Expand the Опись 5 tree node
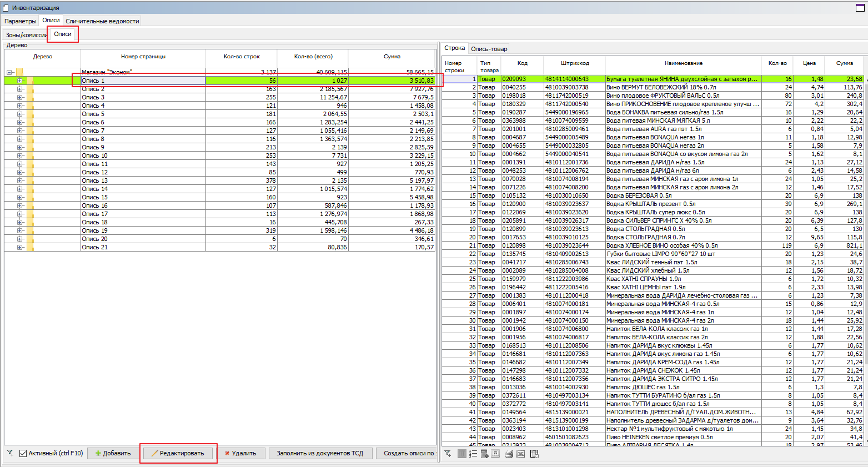The width and height of the screenshot is (868, 467). (x=19, y=114)
